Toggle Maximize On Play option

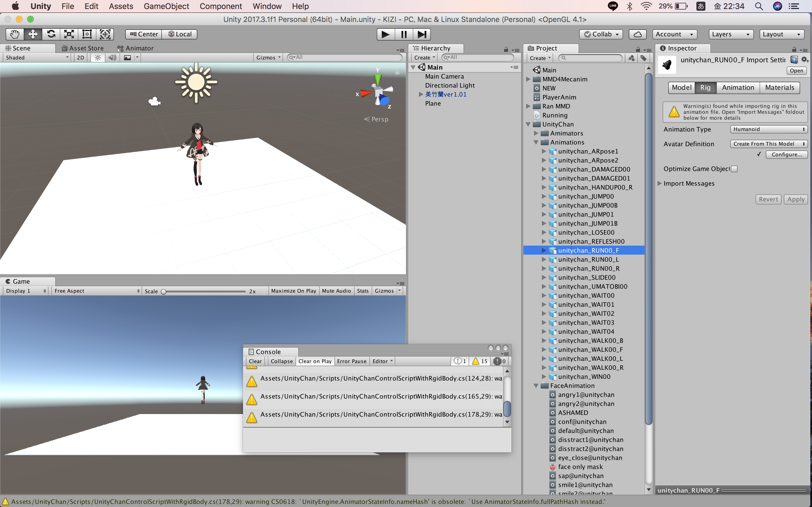click(x=293, y=290)
